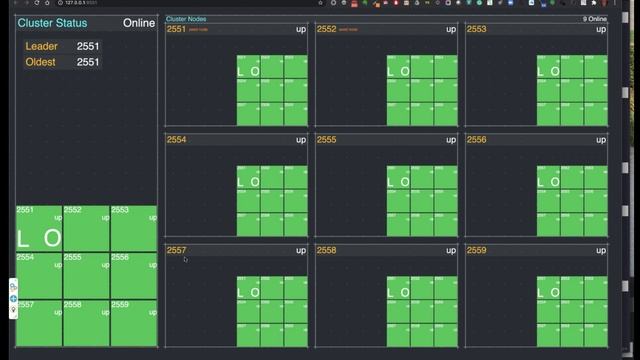This screenshot has height=360, width=640.
Task: Click the 2555 title in Cluster Nodes panel
Action: click(327, 140)
